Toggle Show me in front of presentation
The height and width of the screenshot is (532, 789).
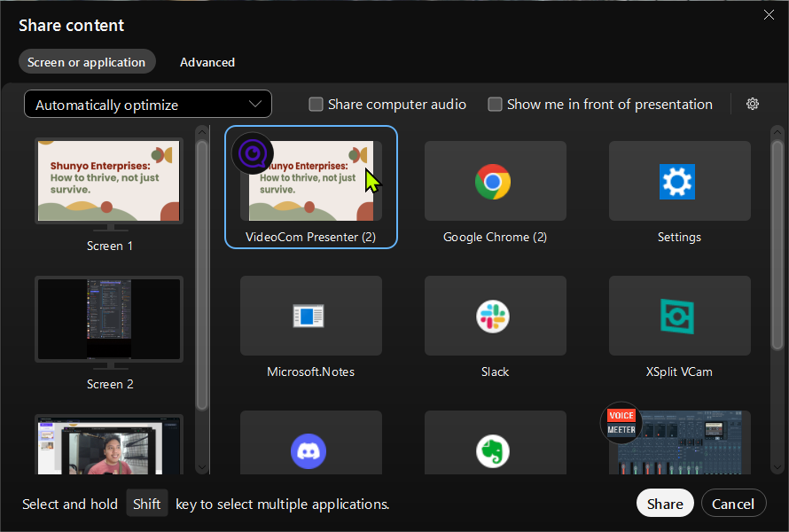point(496,105)
